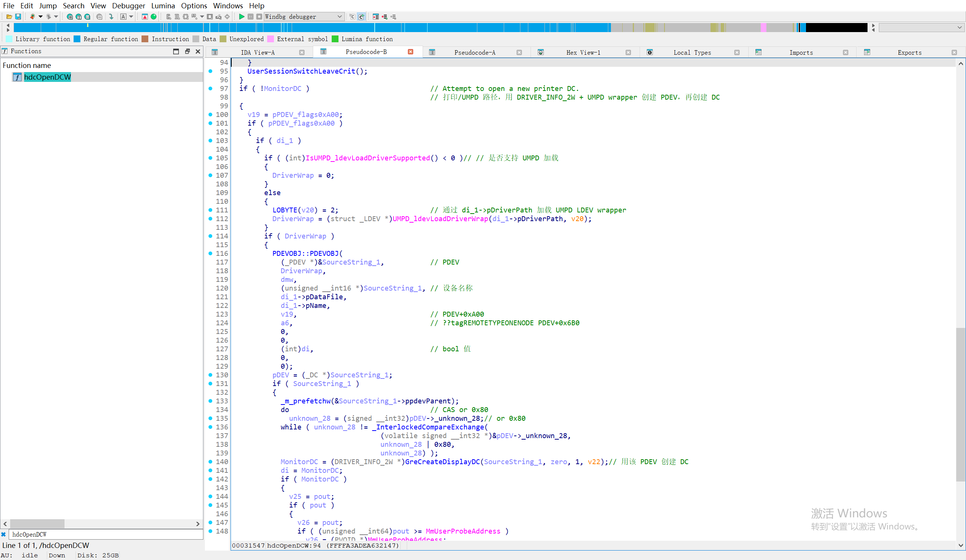Click the green circle toolbar icon
966x560 pixels.
click(154, 17)
